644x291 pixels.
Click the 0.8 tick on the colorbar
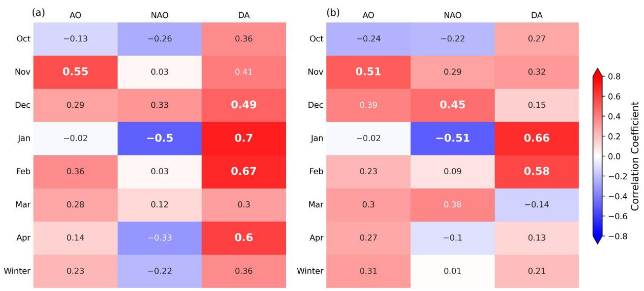614,76
